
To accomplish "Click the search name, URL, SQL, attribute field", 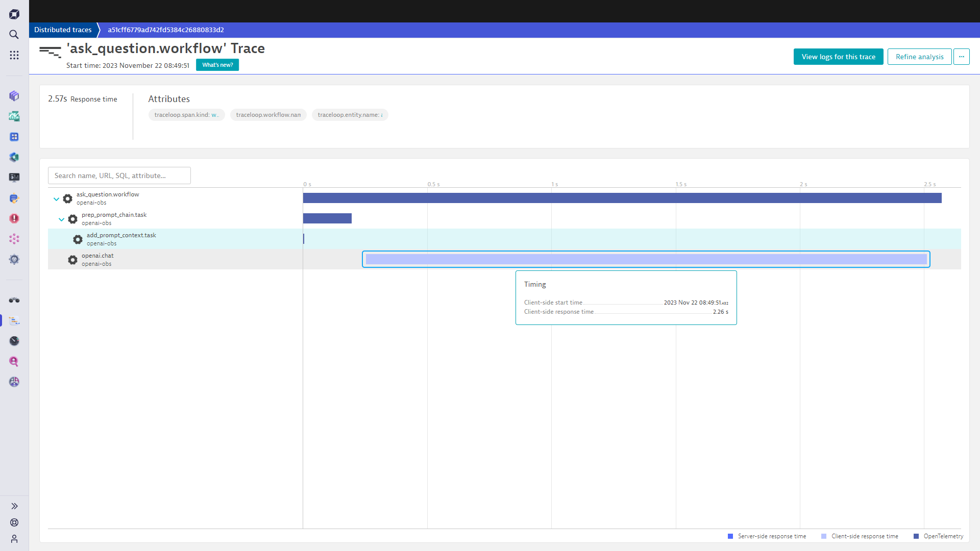I will [119, 175].
